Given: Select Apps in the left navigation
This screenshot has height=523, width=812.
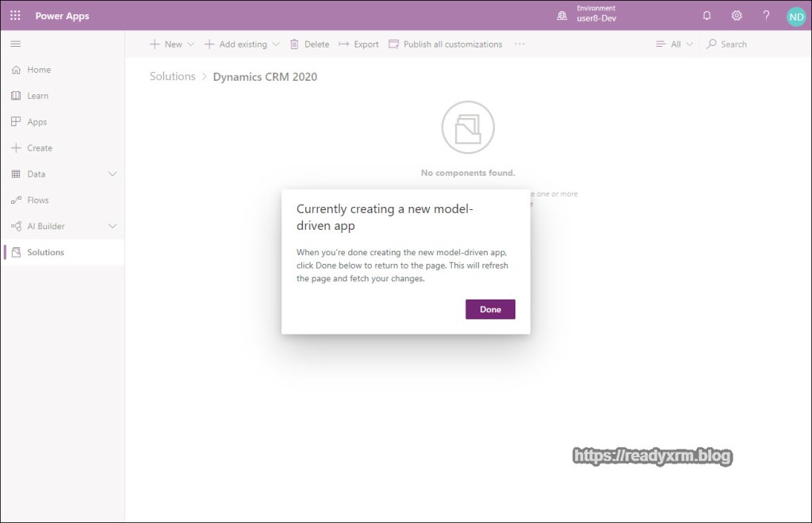Looking at the screenshot, I should point(36,122).
